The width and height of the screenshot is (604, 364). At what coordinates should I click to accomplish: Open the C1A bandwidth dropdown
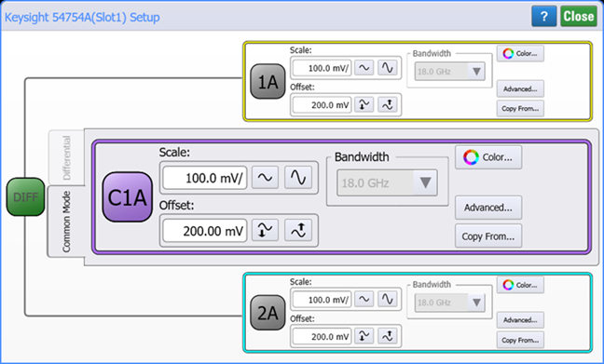[387, 182]
